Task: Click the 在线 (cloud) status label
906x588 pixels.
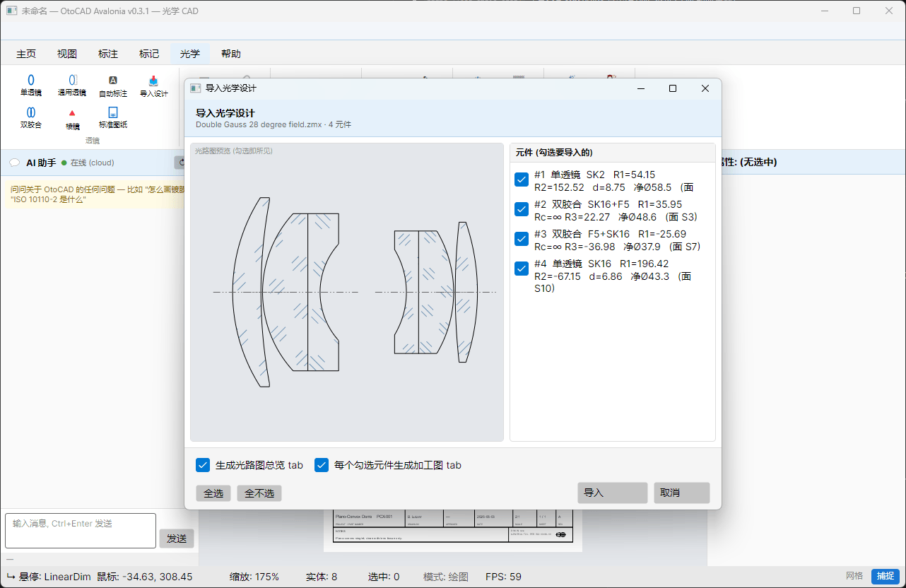Action: (92, 163)
